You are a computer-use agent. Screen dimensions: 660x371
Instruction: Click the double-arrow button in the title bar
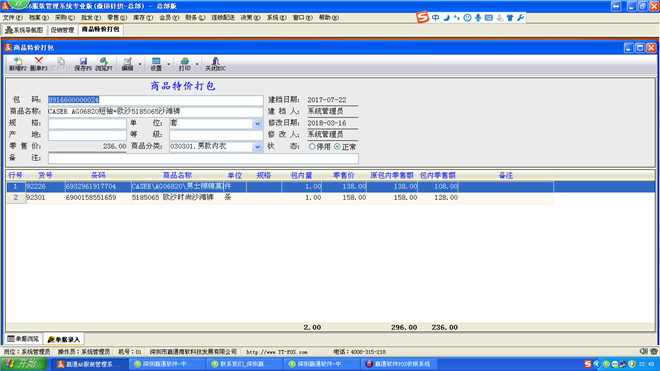click(x=616, y=6)
